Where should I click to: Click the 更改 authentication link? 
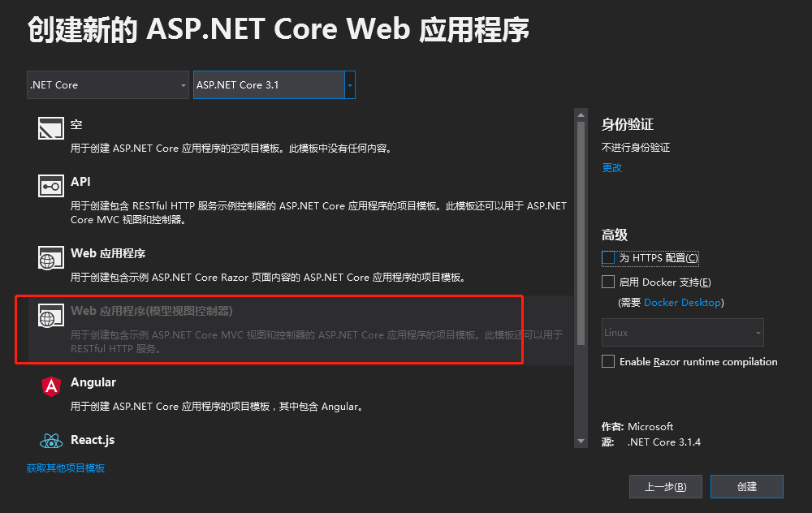611,168
